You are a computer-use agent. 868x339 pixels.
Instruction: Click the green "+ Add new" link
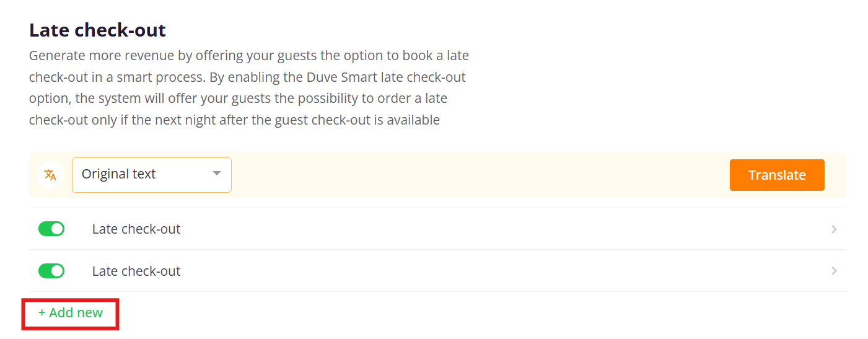71,313
